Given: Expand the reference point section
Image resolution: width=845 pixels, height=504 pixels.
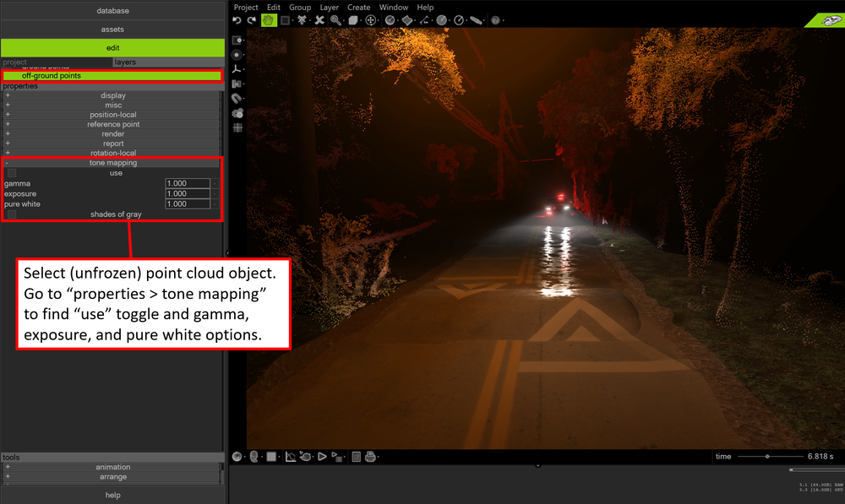Looking at the screenshot, I should point(112,124).
